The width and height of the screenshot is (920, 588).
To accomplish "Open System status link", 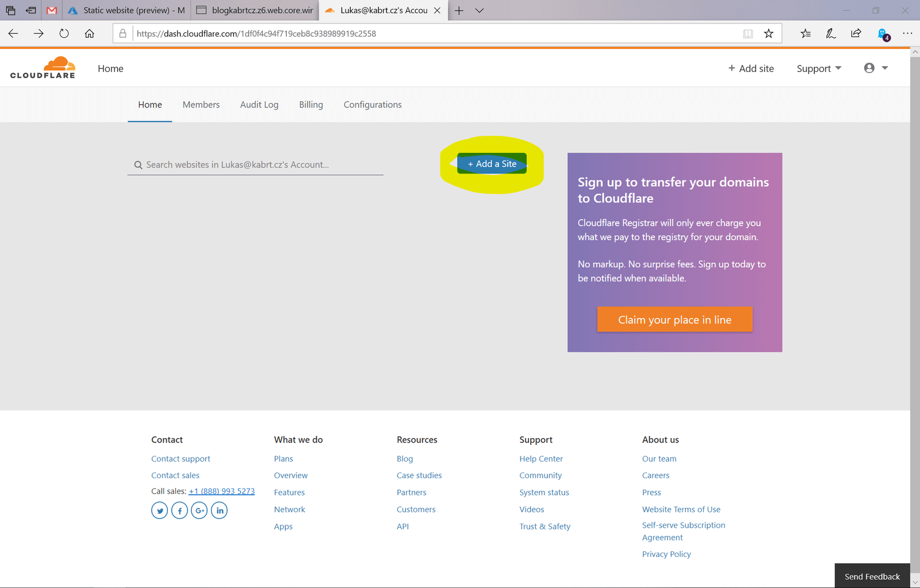I will (x=544, y=493).
